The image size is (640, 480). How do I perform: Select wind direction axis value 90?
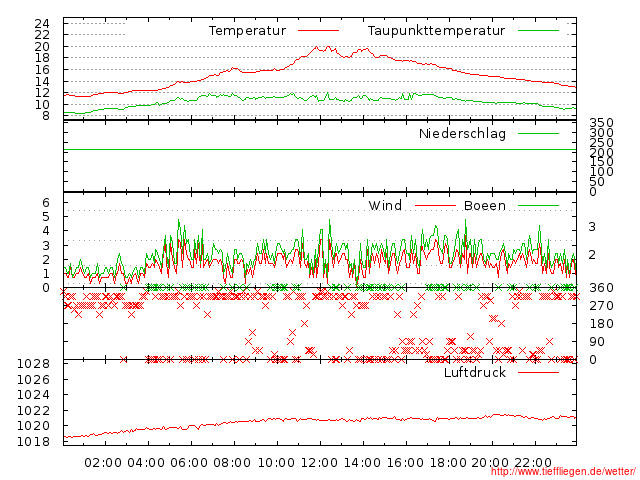(597, 342)
